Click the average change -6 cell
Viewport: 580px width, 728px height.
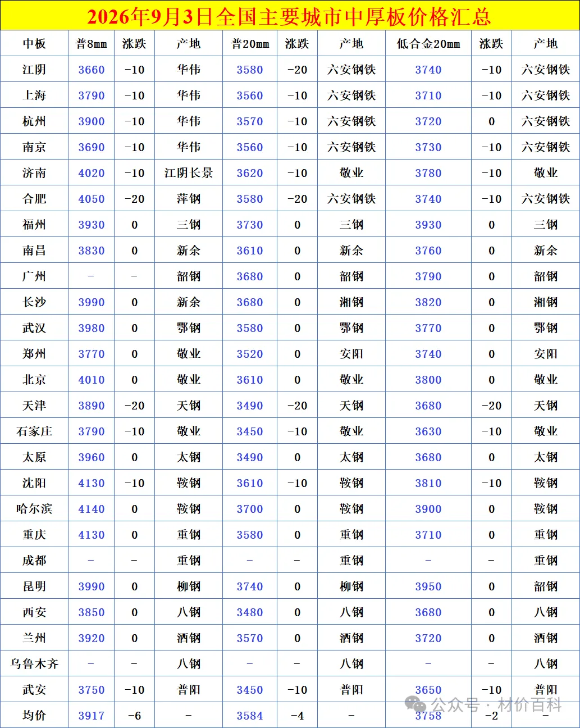tap(135, 716)
